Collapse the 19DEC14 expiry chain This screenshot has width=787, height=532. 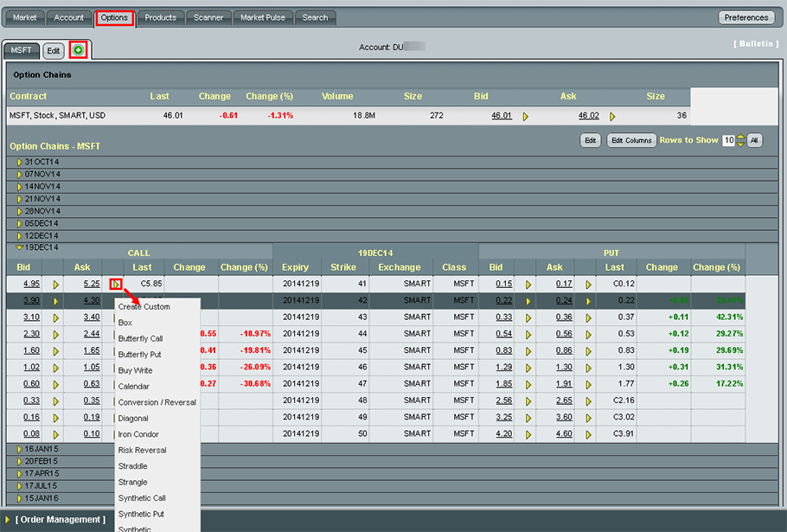(x=20, y=247)
